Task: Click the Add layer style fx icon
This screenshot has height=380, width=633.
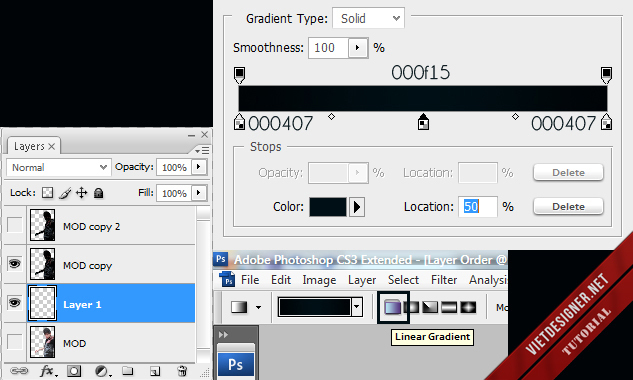Action: [x=48, y=371]
